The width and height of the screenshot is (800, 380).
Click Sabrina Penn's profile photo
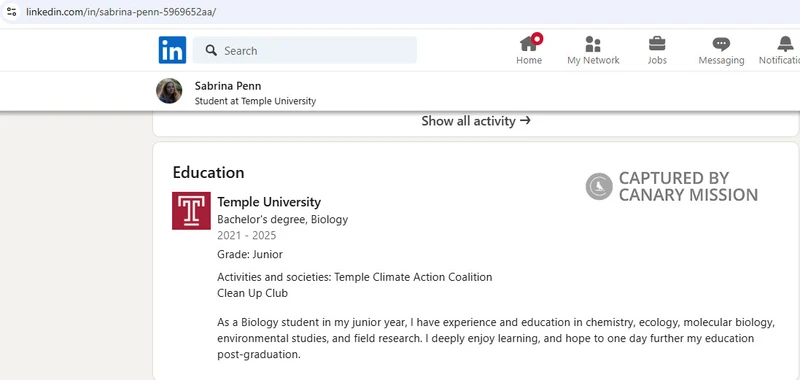(x=169, y=91)
